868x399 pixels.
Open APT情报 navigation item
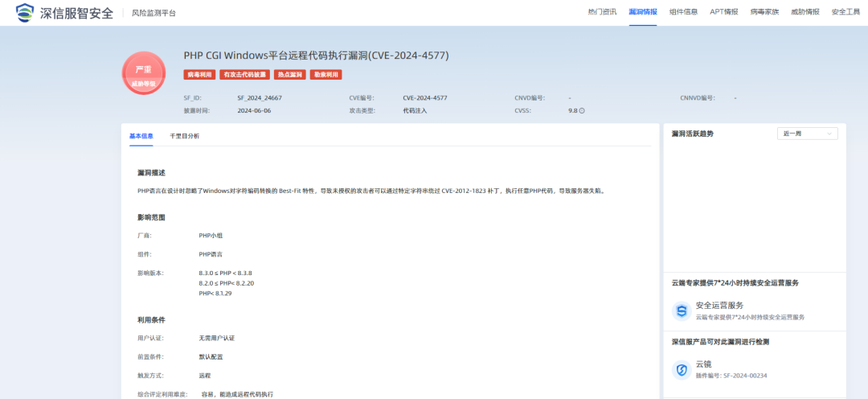tap(724, 12)
